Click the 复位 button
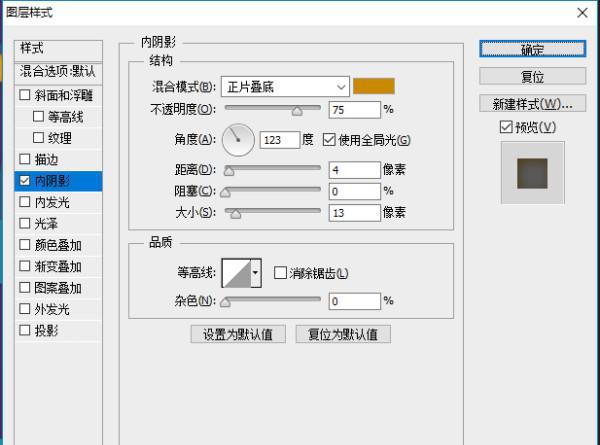 (532, 77)
